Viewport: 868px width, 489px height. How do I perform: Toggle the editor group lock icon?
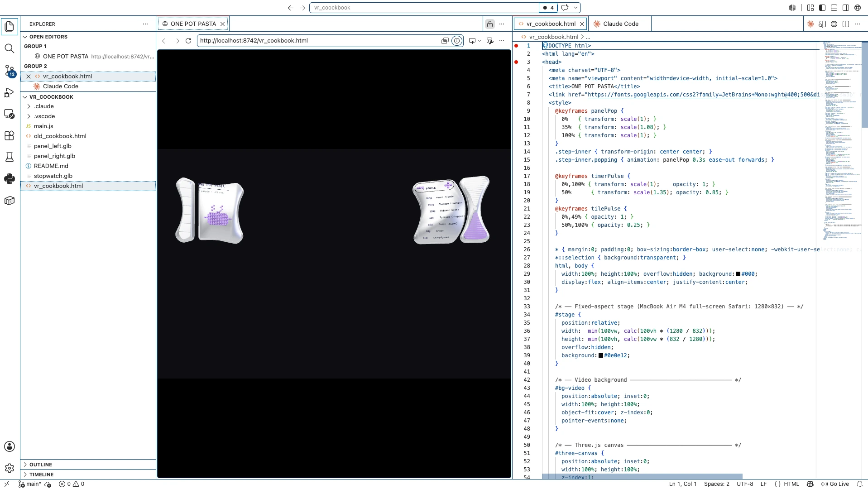pos(490,24)
